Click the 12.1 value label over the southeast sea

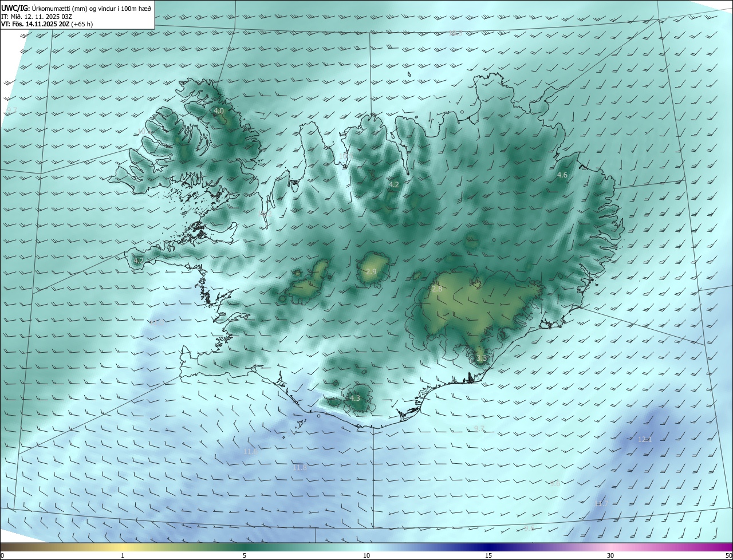point(645,439)
